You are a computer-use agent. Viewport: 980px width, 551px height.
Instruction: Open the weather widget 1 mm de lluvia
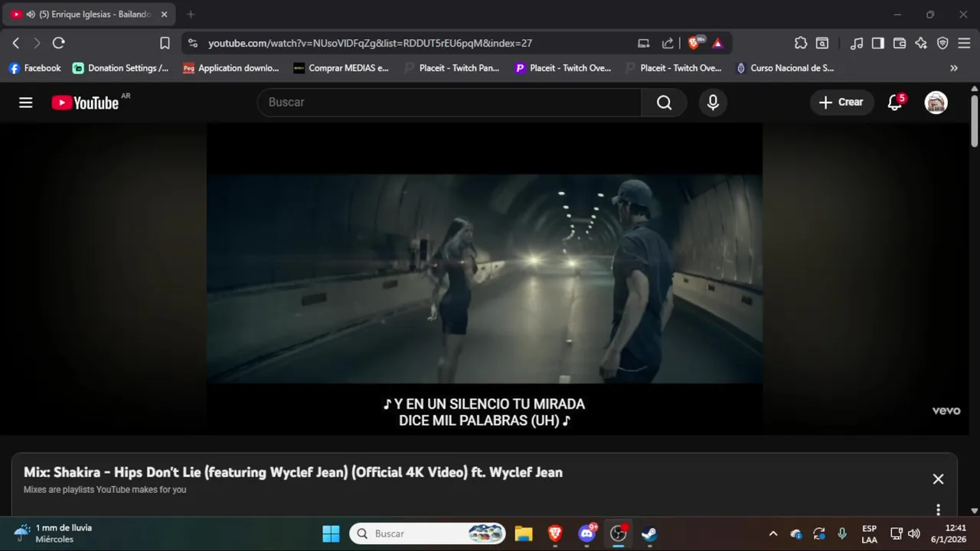54,533
